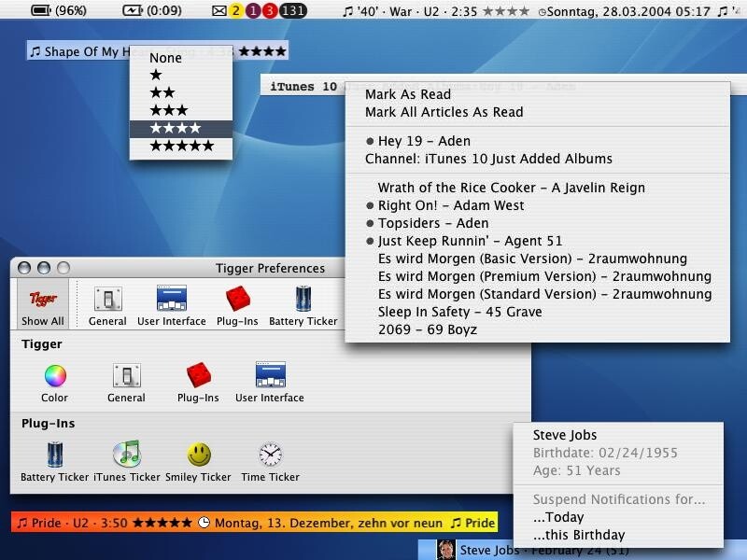Viewport: 747px width, 560px height.
Task: Click the Smiley Ticker plug-in icon
Action: pyautogui.click(x=198, y=455)
